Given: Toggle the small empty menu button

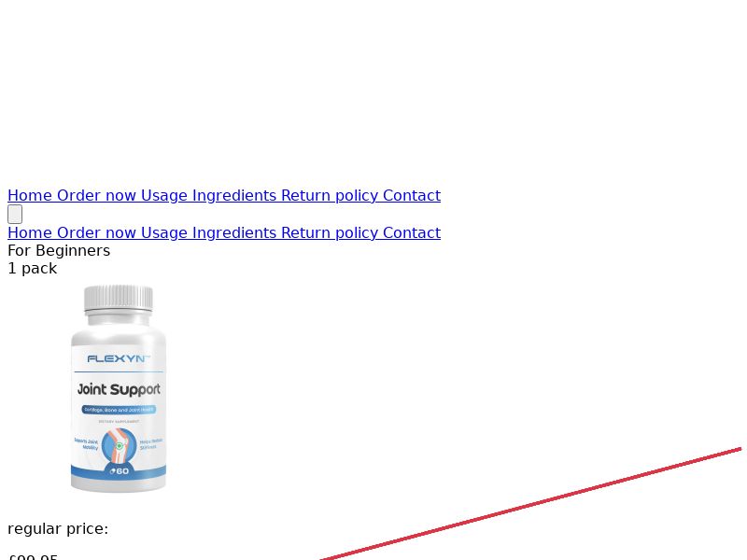Looking at the screenshot, I should pos(15,215).
